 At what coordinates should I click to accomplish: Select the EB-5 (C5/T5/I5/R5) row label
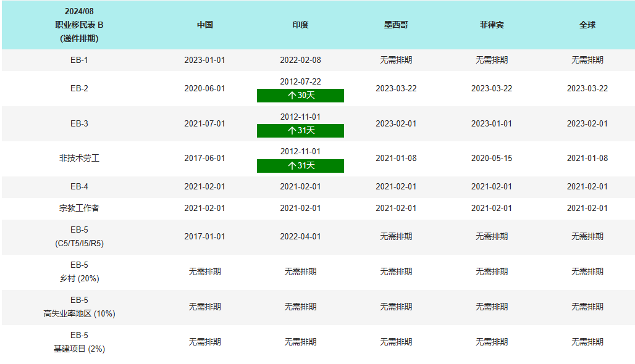[x=79, y=236]
